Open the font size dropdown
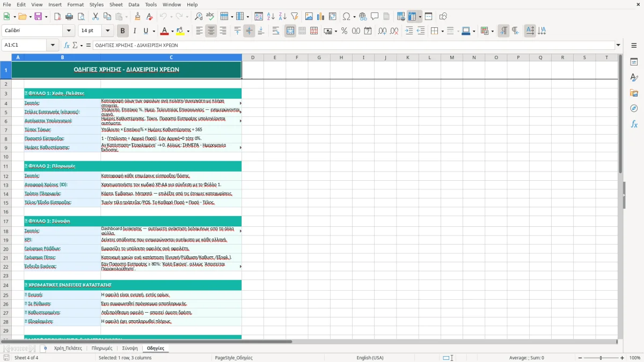 [x=108, y=31]
